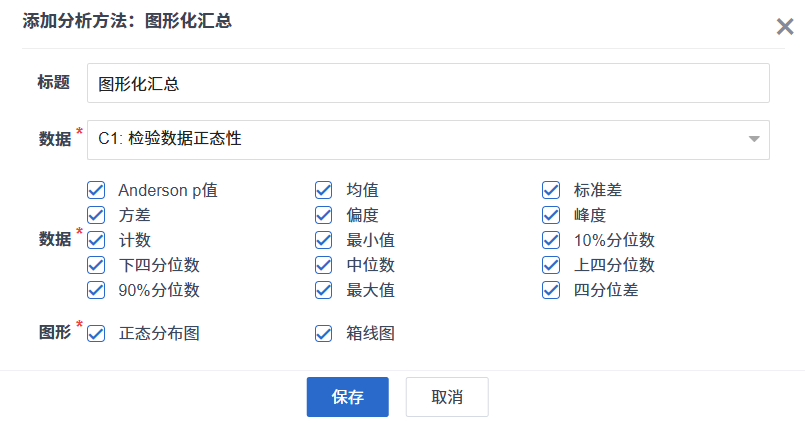Disable the 10%分位数 checkbox
805x423 pixels.
point(551,240)
